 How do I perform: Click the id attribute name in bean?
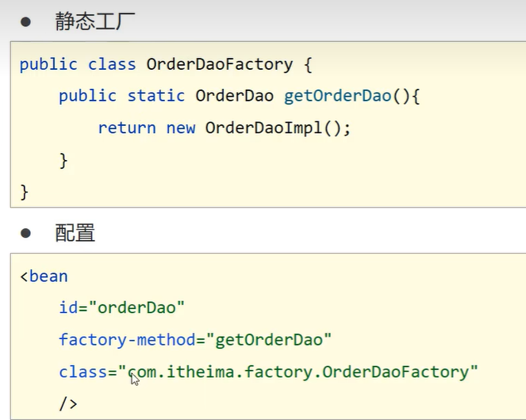68,307
